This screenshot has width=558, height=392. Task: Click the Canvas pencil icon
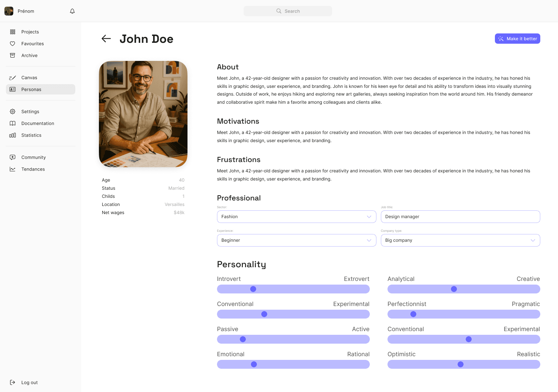tap(13, 78)
